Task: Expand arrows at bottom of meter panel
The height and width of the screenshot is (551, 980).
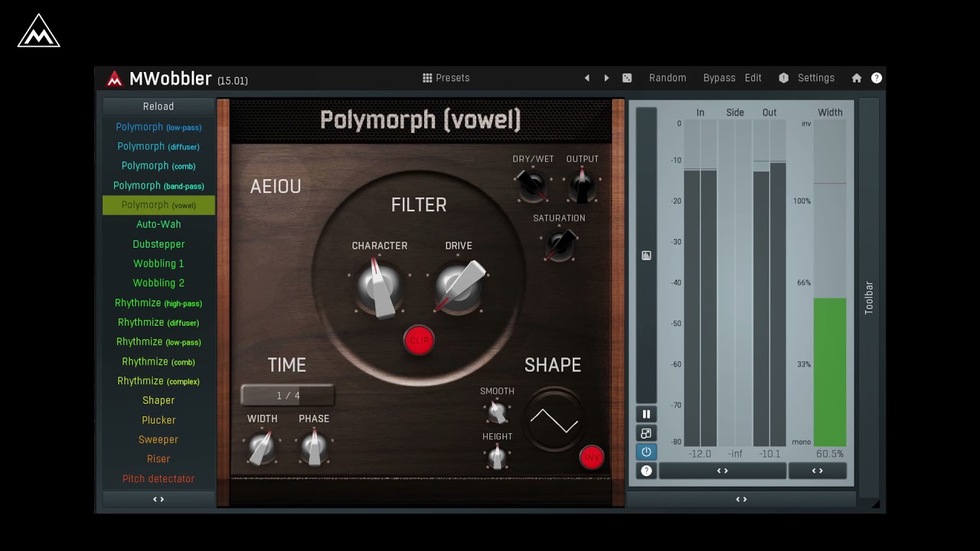Action: pos(741,499)
